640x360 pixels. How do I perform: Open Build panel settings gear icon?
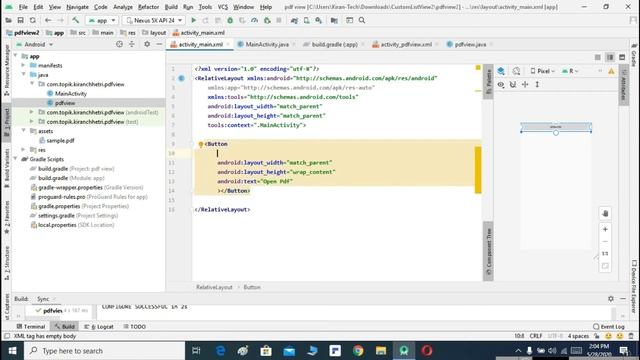(x=611, y=299)
